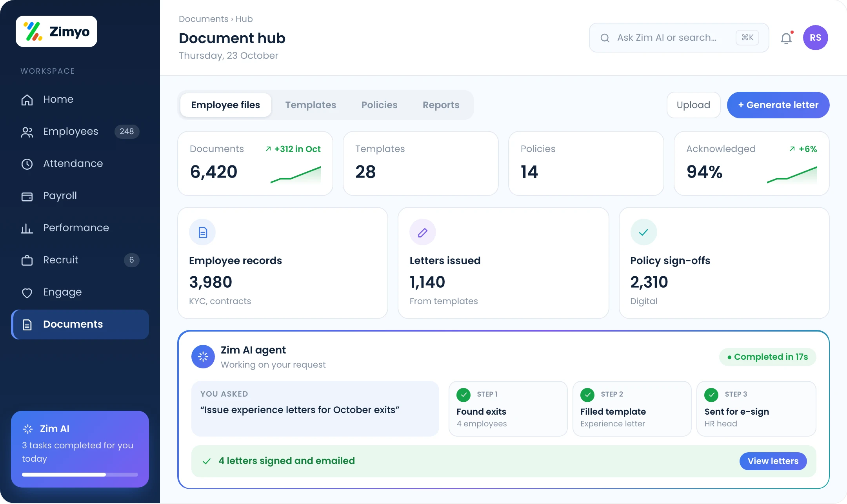Open the Policies tab
Screen dimensions: 847x504
(379, 105)
